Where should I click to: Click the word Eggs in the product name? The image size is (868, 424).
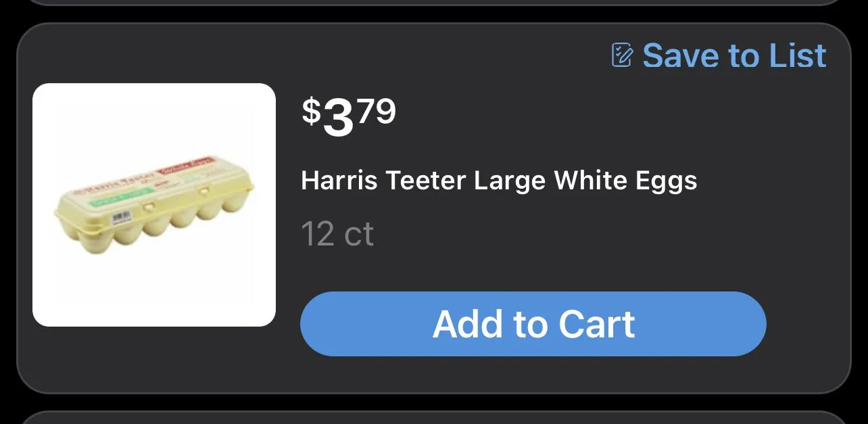coord(667,181)
